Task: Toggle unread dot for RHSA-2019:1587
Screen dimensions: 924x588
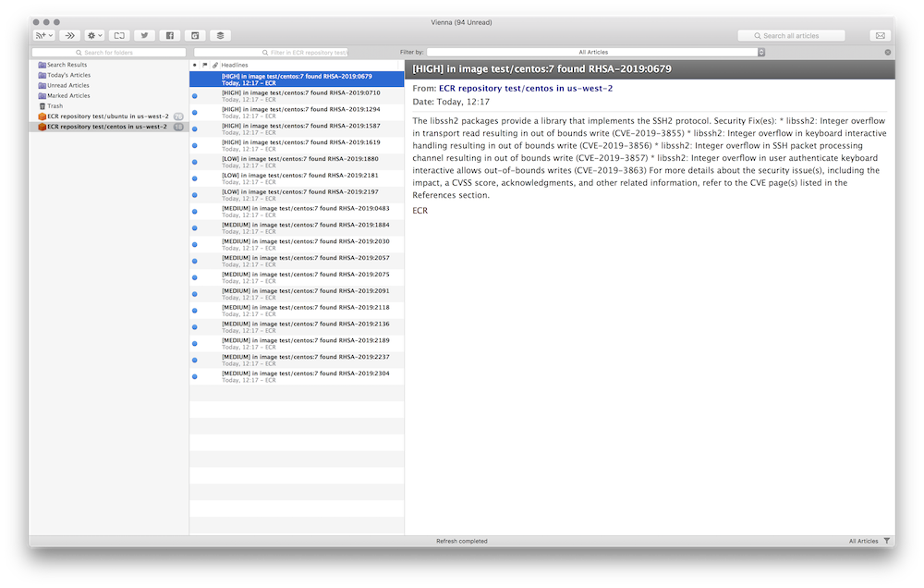Action: pos(194,129)
